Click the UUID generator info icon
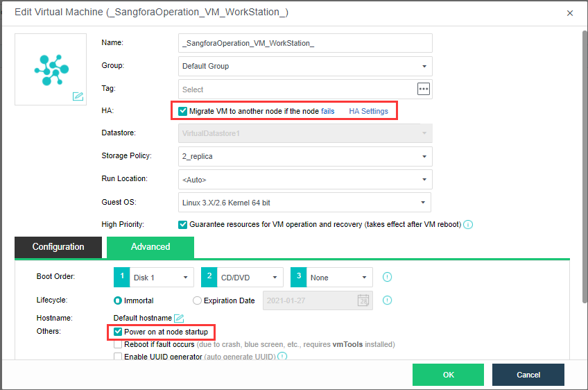The image size is (588, 390). pyautogui.click(x=282, y=357)
